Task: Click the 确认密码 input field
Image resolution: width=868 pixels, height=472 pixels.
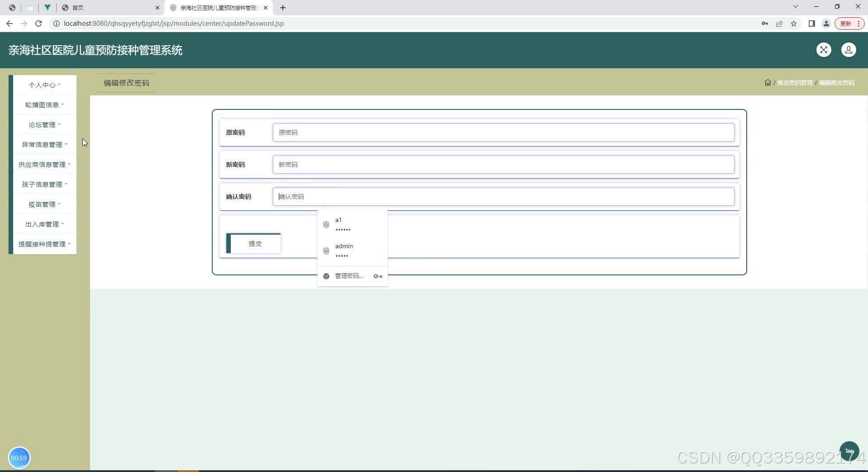Action: (x=503, y=197)
